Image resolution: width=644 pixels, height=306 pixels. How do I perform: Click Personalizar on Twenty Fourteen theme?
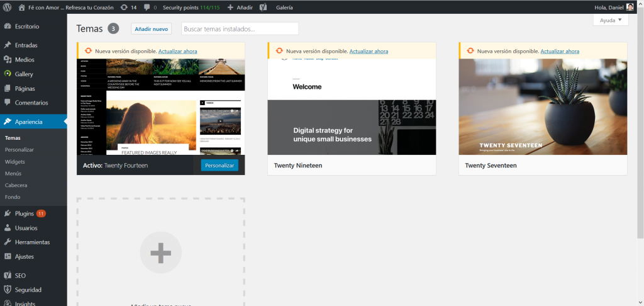tap(219, 166)
